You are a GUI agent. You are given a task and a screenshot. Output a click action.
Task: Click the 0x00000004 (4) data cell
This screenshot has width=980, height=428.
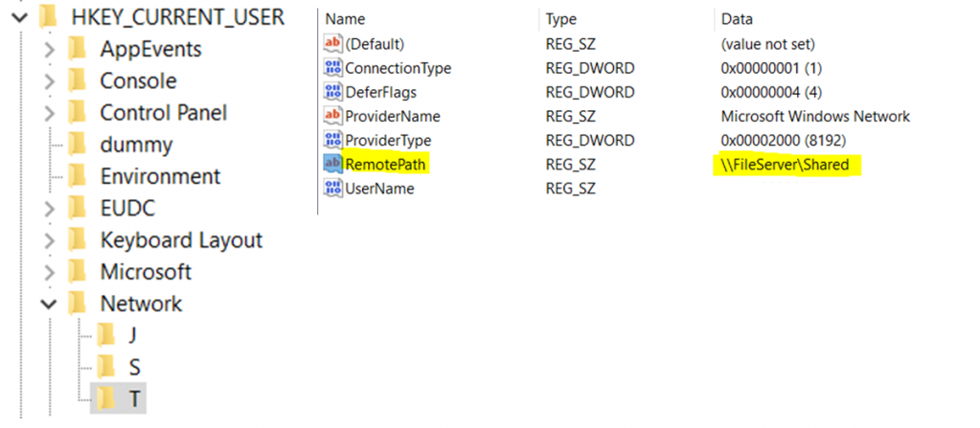tap(771, 93)
